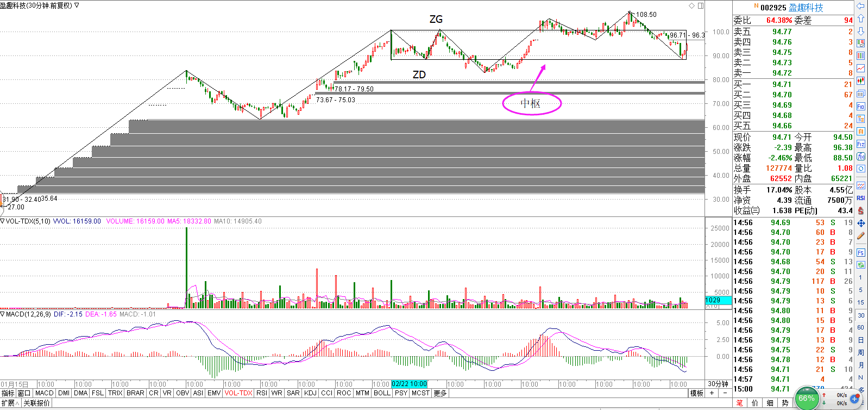The width and height of the screenshot is (868, 410).
Task: Open the F10 company info icon
Action: point(860,107)
